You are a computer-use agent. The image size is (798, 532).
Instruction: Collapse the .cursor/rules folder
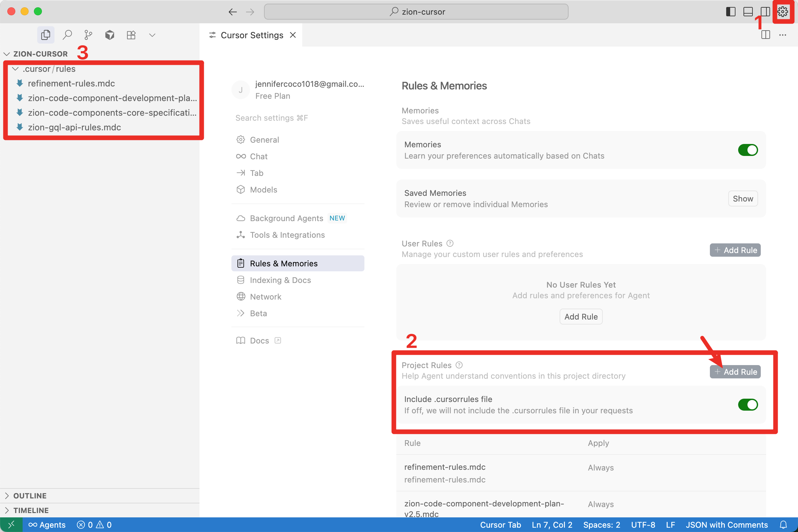[44, 69]
